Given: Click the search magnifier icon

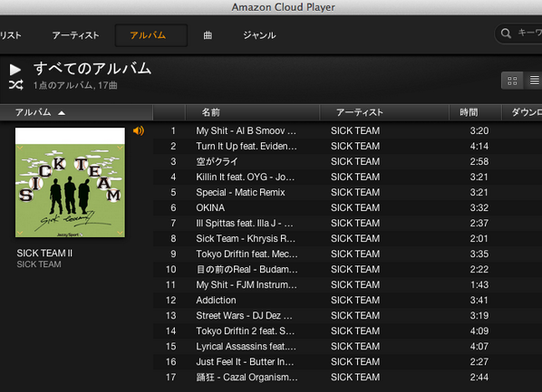Looking at the screenshot, I should click(x=506, y=33).
